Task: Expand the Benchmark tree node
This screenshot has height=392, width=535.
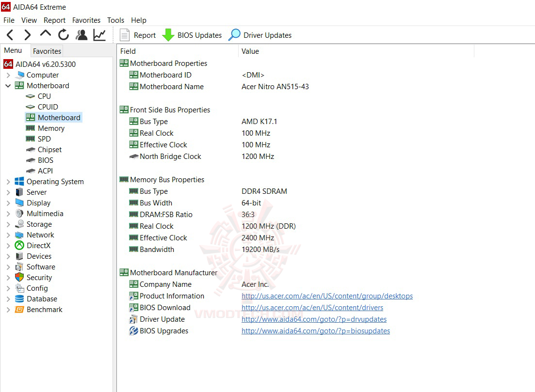Action: 8,310
